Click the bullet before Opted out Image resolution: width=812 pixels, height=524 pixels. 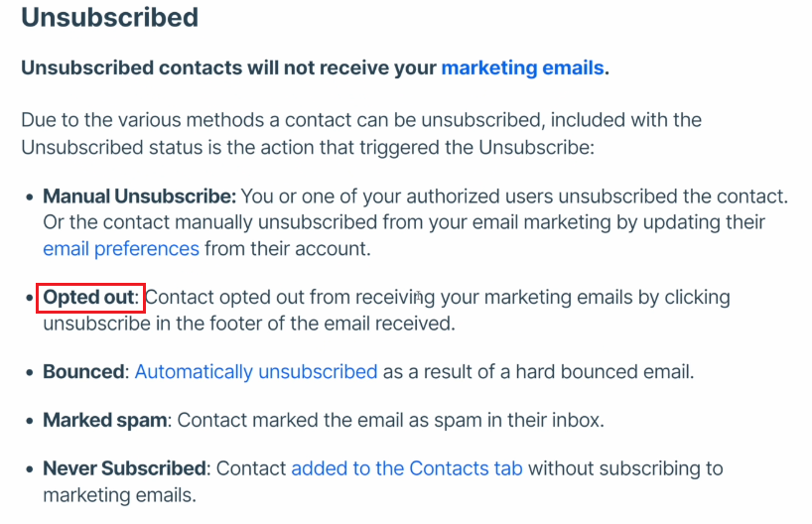point(30,299)
